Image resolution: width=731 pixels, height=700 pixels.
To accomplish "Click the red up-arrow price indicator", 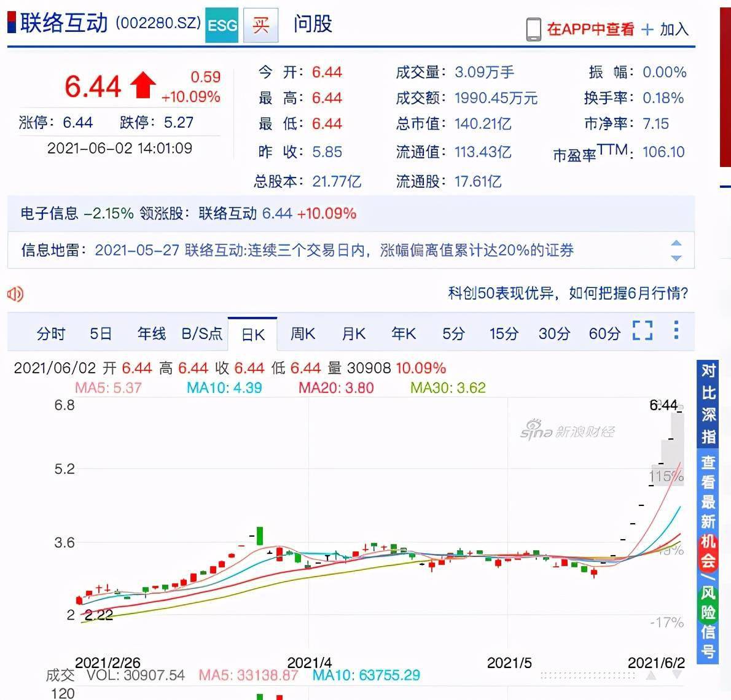I will click(x=143, y=85).
